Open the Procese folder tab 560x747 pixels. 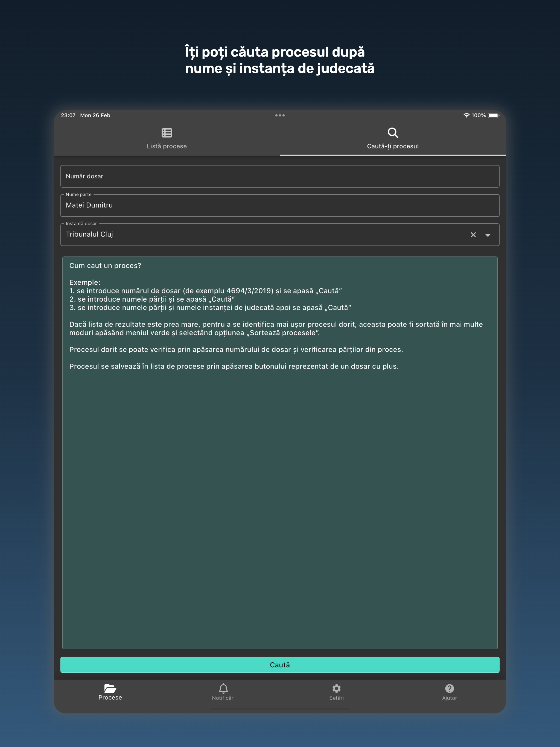tap(110, 692)
